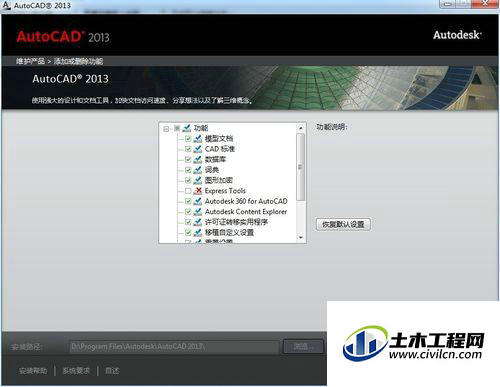This screenshot has height=387, width=500.
Task: Uncheck Autodesk 360 for AutoCAD checkbox
Action: [188, 201]
